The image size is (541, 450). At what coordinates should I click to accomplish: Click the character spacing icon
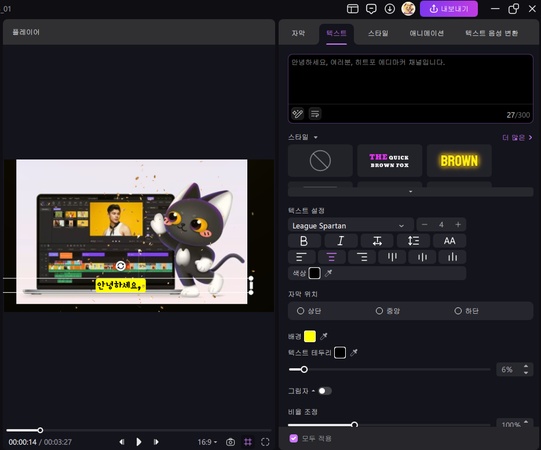pyautogui.click(x=377, y=241)
